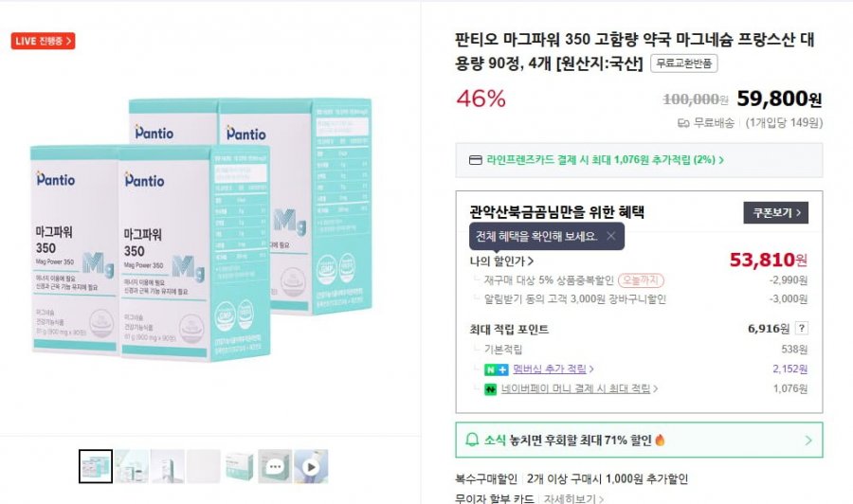Click the 무료교환반품 badge
This screenshot has width=853, height=504.
pos(683,63)
